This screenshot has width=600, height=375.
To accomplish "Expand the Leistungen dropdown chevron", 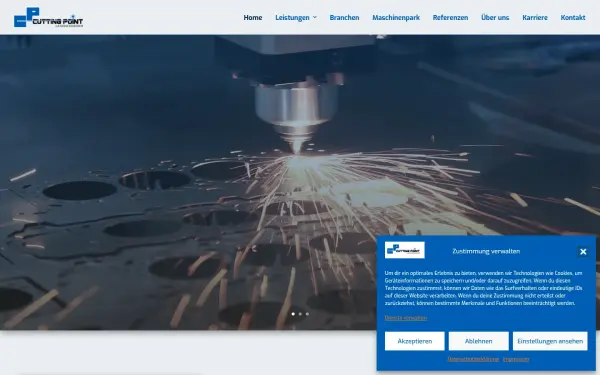I will 315,17.
